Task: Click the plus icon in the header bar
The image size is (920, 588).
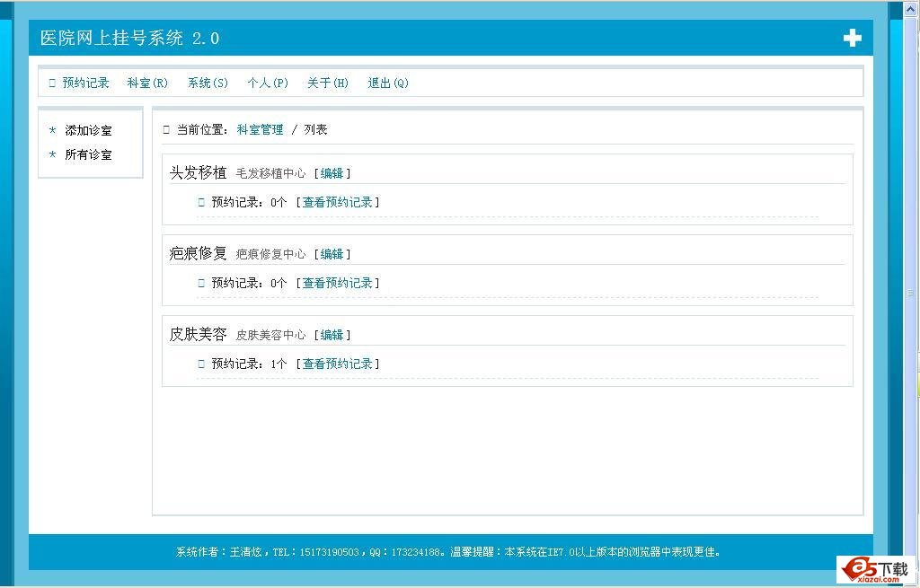Action: coord(851,37)
